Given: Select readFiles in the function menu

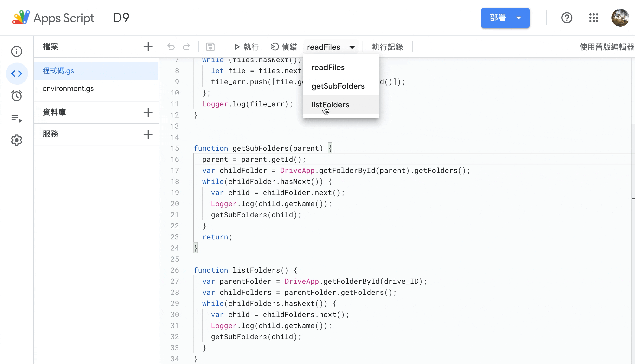Looking at the screenshot, I should (x=341, y=67).
